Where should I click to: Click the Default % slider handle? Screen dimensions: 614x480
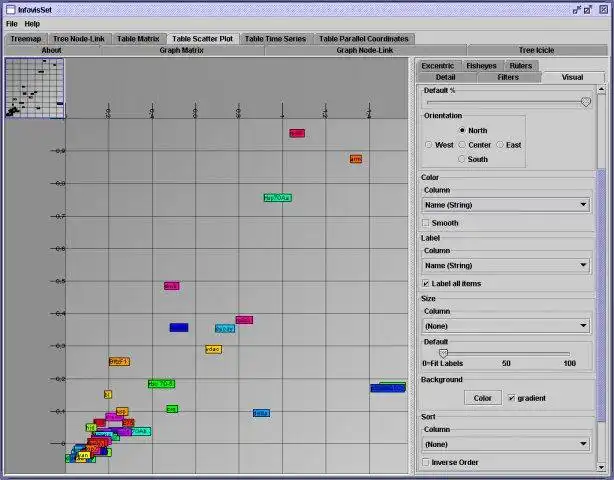click(x=586, y=102)
